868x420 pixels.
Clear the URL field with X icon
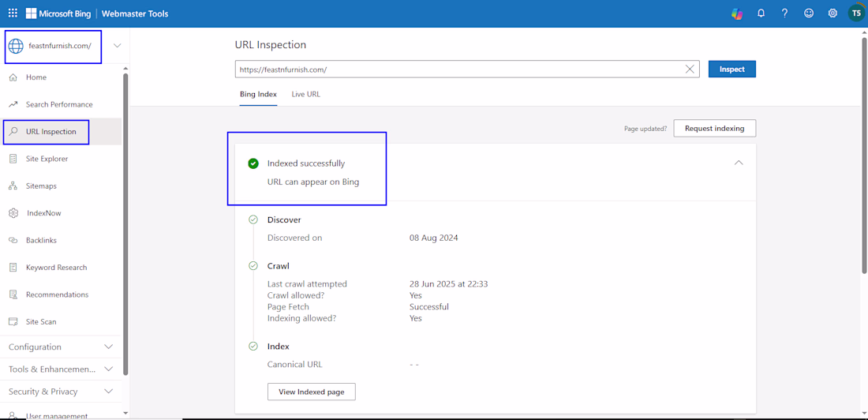click(690, 69)
